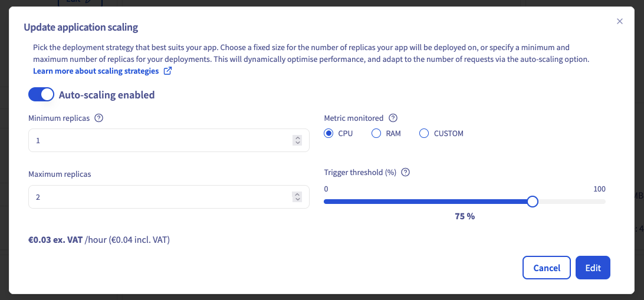Click the Trigger threshold slider handle

pyautogui.click(x=533, y=202)
